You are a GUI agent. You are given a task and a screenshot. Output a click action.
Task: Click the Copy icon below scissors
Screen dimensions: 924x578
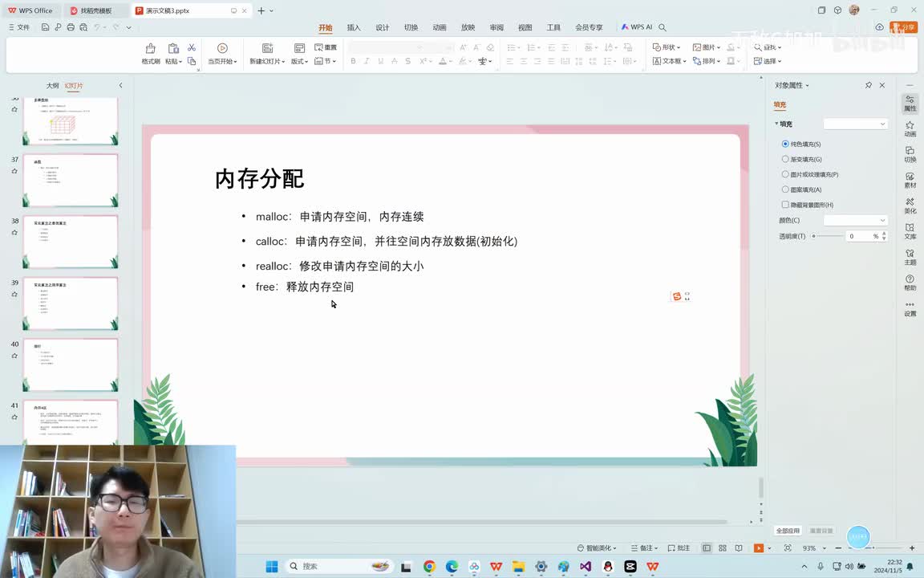click(x=192, y=61)
